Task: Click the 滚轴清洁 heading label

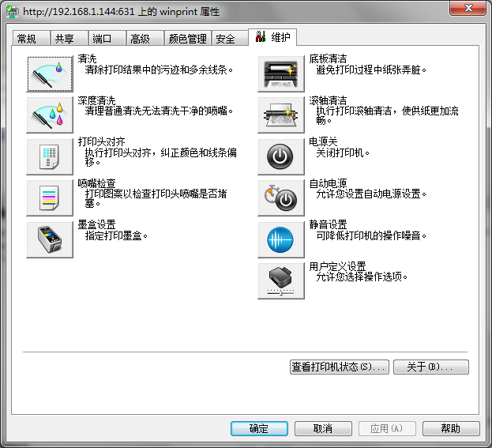Action: [328, 100]
